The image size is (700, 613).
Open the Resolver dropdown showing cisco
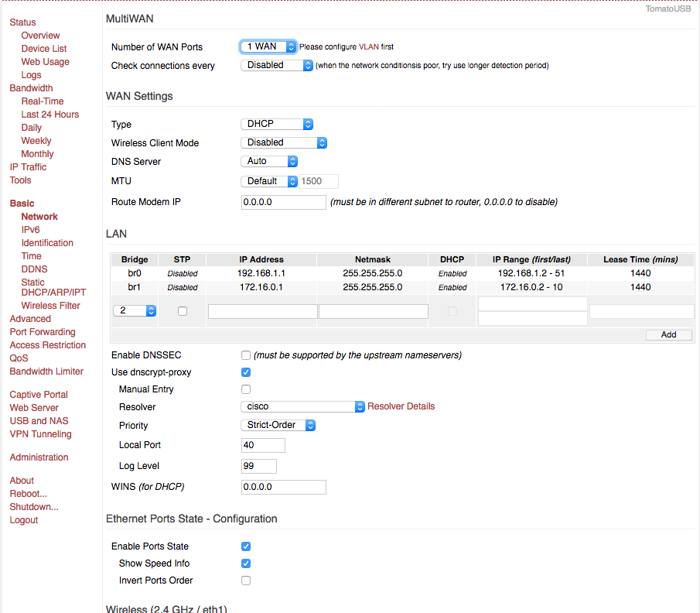[302, 406]
